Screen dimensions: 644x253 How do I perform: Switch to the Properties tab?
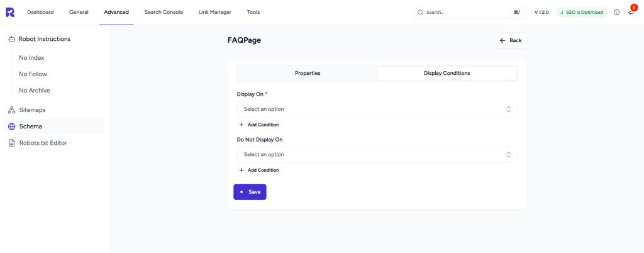(308, 73)
